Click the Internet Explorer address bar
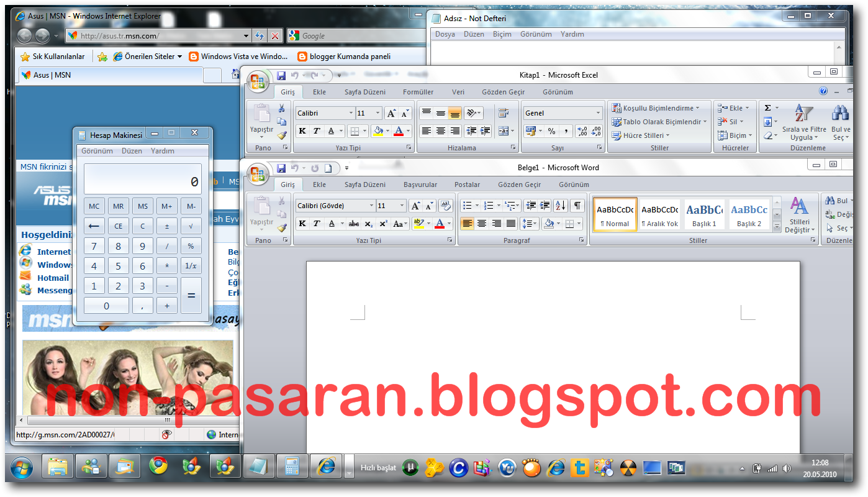The image size is (868, 497). tap(158, 36)
